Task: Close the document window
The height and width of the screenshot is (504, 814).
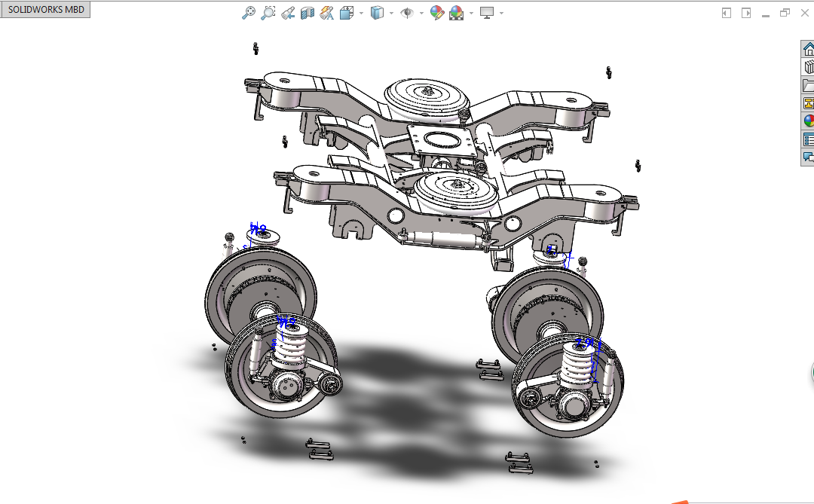Action: pyautogui.click(x=805, y=13)
